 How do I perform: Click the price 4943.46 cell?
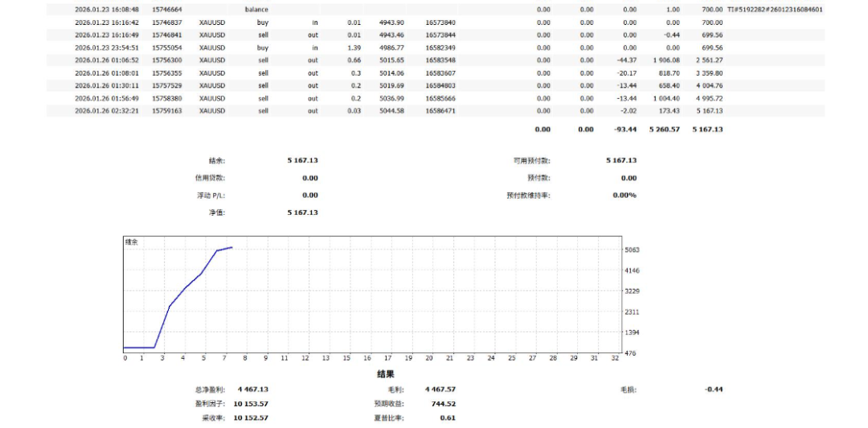(391, 35)
